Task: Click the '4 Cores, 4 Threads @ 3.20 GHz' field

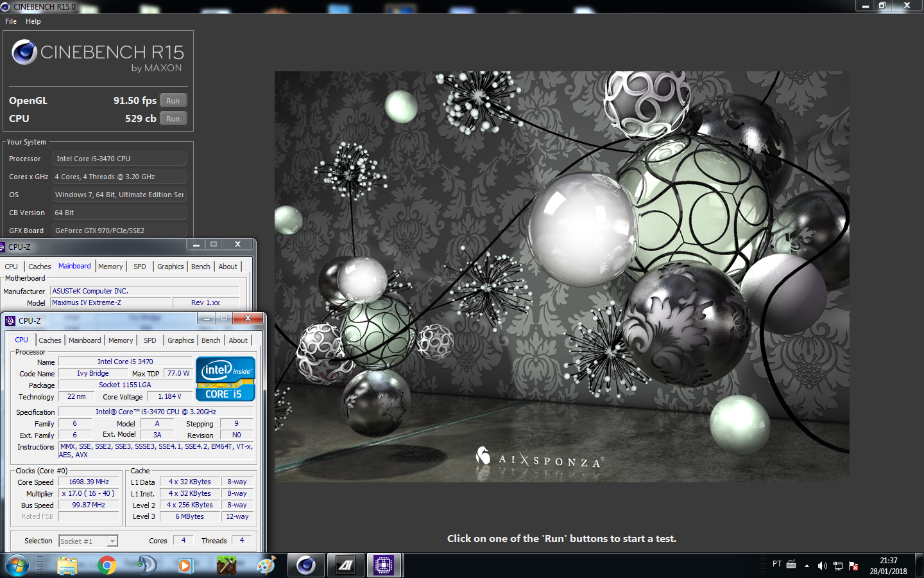Action: 119,177
